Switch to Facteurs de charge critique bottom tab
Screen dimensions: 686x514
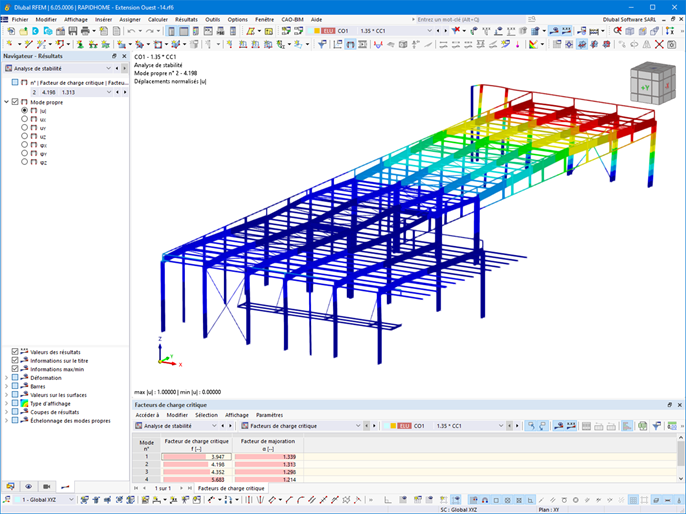231,488
